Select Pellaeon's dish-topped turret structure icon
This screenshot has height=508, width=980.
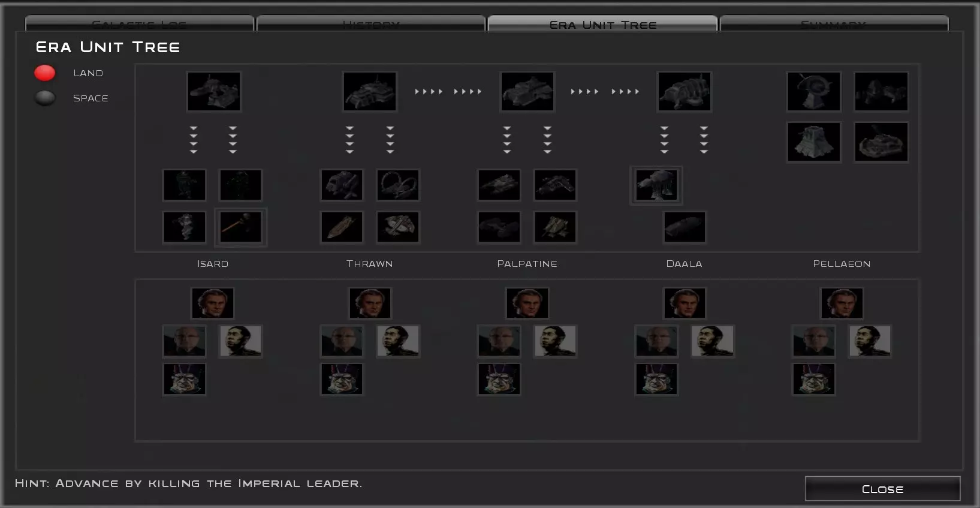click(x=814, y=92)
